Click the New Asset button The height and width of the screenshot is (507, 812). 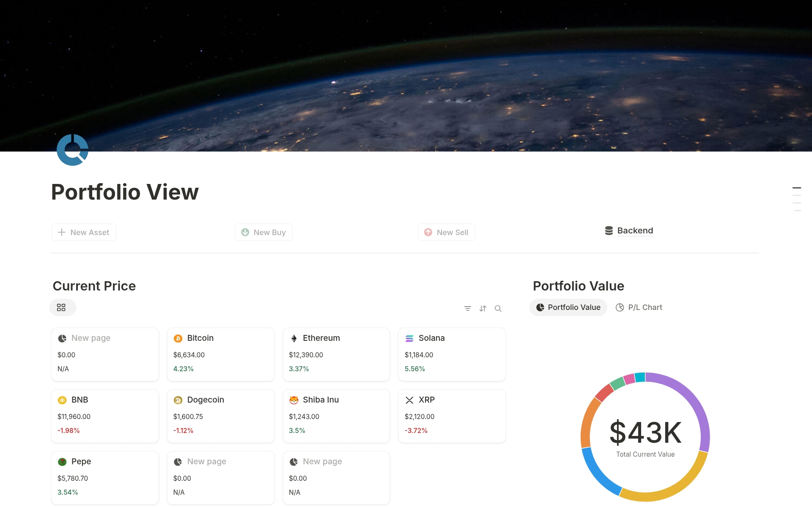(x=84, y=232)
